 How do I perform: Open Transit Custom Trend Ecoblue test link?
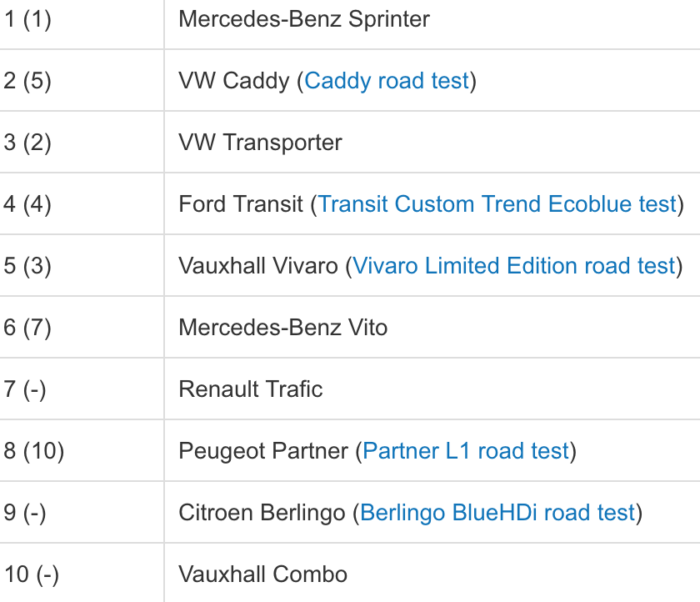pos(497,204)
